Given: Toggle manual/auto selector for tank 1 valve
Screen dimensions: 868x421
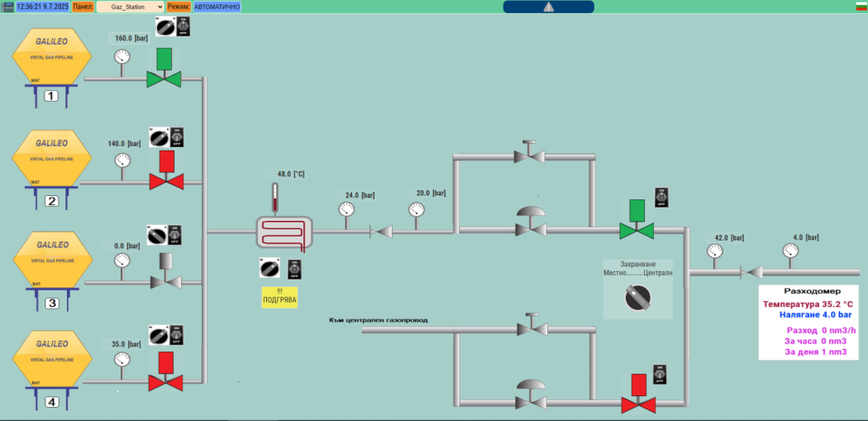Looking at the screenshot, I should point(165,26).
